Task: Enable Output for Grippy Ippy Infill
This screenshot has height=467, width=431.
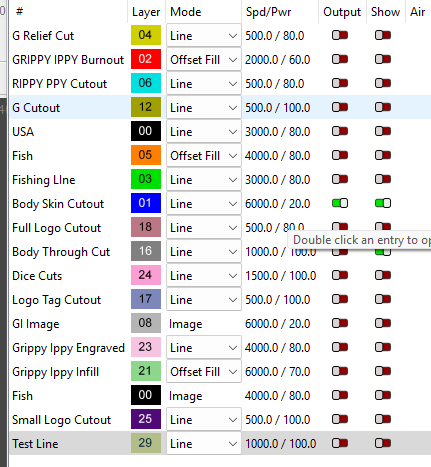Action: point(340,371)
